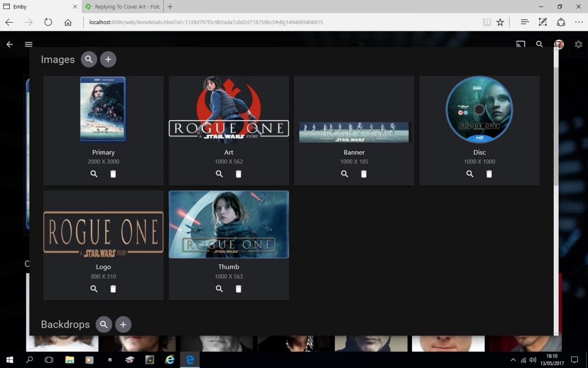Open Emby settings gear
Image resolution: width=588 pixels, height=368 pixels.
point(578,44)
